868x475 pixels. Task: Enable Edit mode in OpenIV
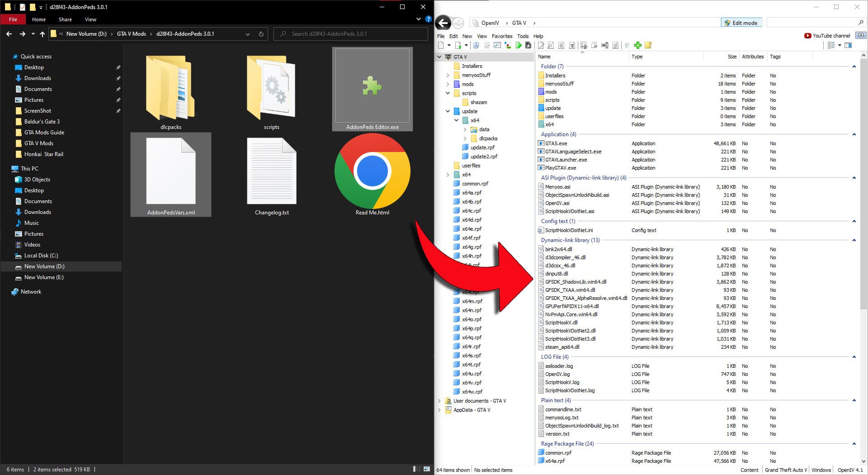click(741, 23)
